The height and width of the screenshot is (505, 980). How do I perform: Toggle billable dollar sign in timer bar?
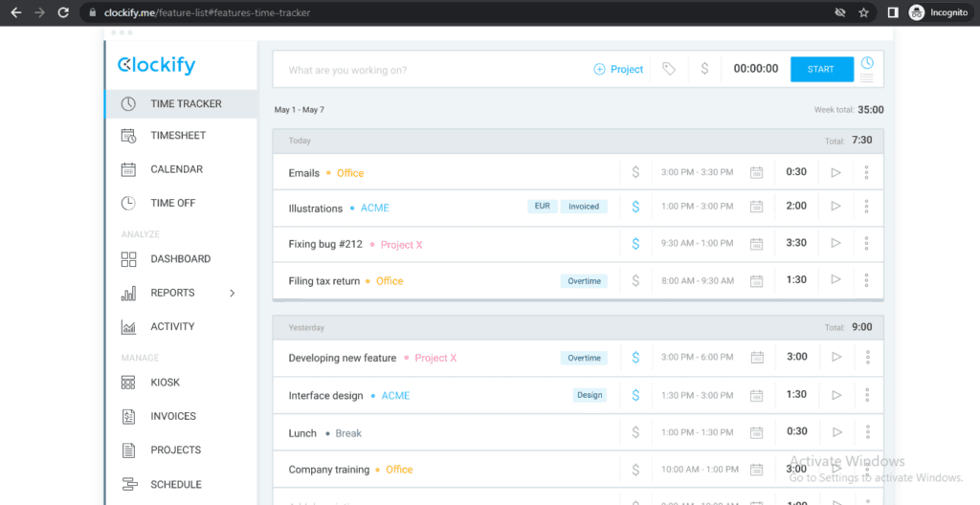click(x=704, y=69)
